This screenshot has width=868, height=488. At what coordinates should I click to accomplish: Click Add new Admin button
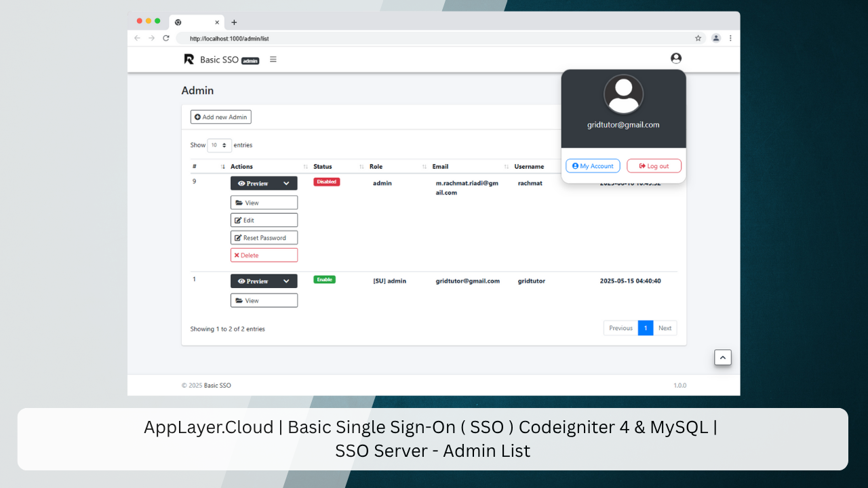pos(221,117)
